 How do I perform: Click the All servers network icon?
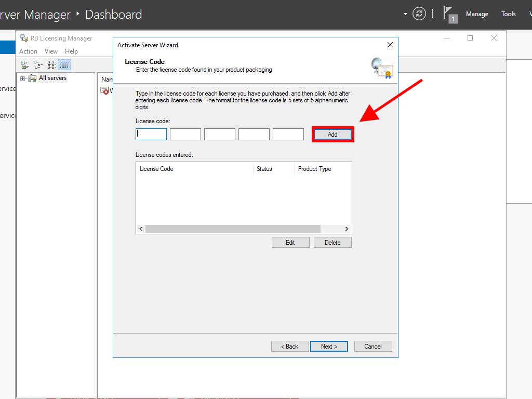pyautogui.click(x=32, y=78)
